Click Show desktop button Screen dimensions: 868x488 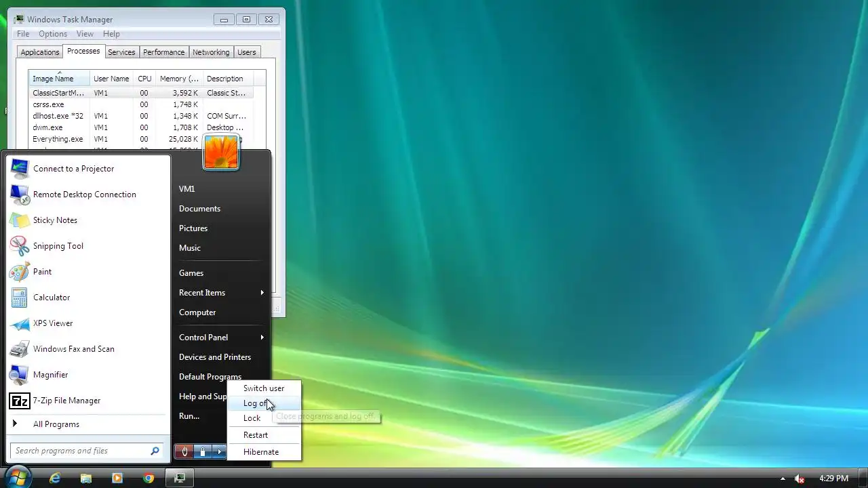tap(863, 478)
